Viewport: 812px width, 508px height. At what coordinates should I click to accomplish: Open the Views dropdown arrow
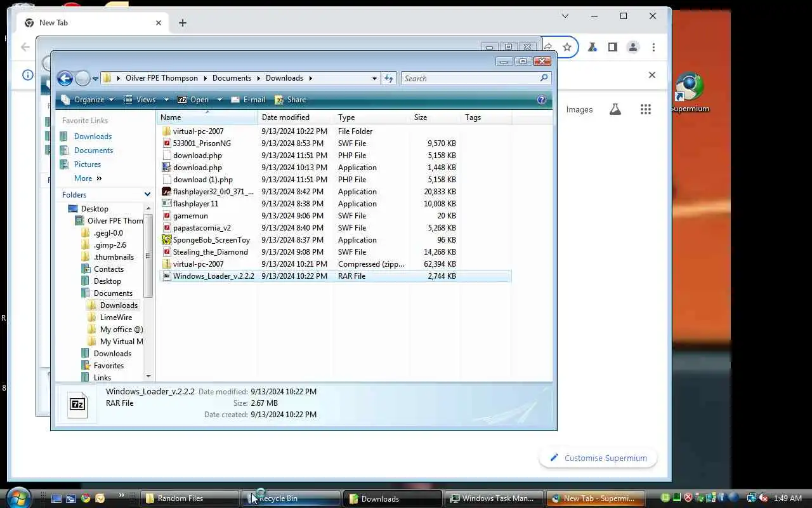pyautogui.click(x=166, y=100)
